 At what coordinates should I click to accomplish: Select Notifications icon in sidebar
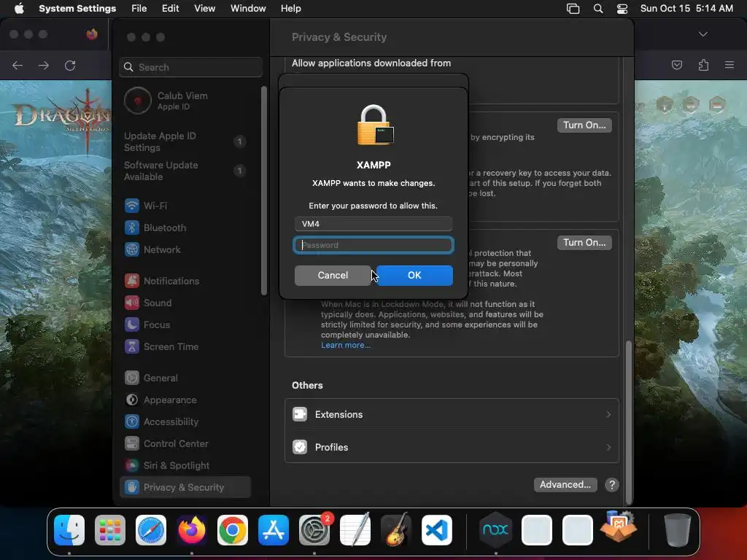(132, 281)
